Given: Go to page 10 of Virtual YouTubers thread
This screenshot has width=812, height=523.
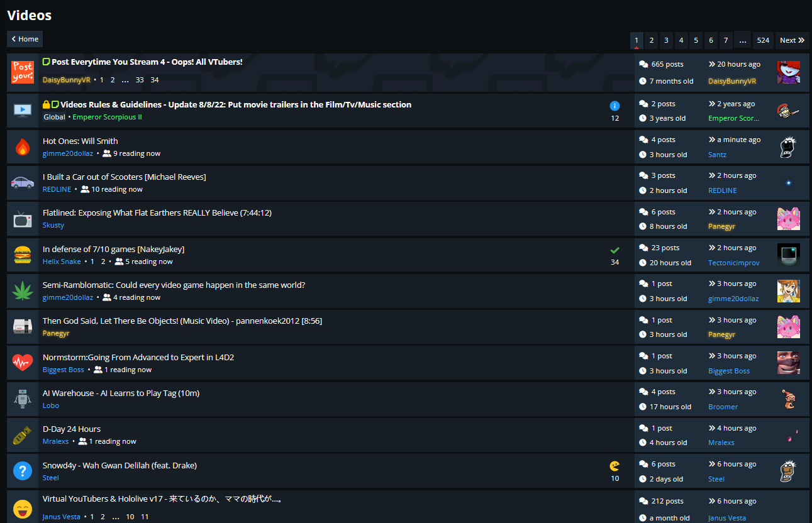Looking at the screenshot, I should [130, 517].
